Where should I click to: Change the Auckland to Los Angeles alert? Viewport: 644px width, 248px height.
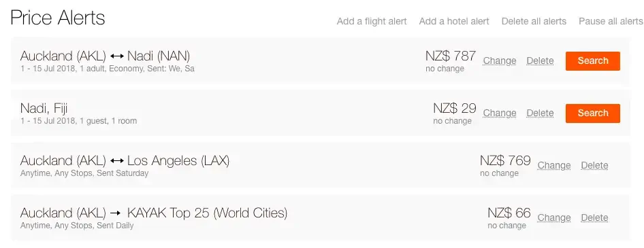coord(554,166)
